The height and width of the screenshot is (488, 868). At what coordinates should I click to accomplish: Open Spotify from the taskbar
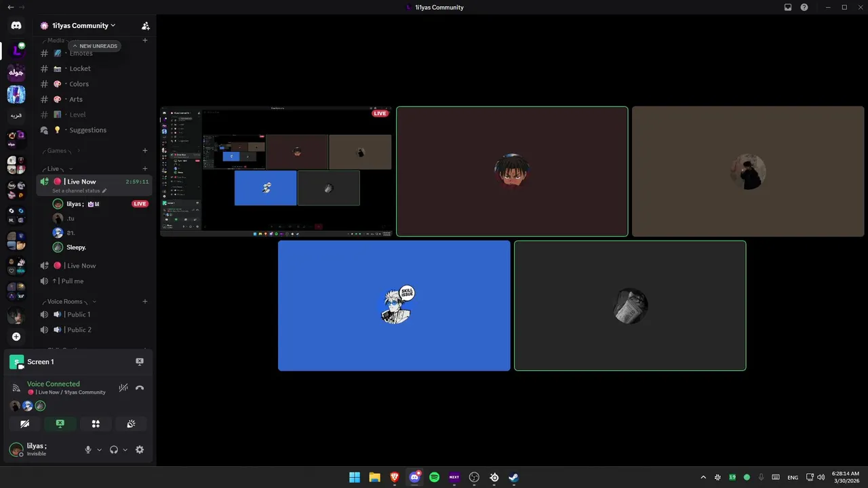[434, 477]
